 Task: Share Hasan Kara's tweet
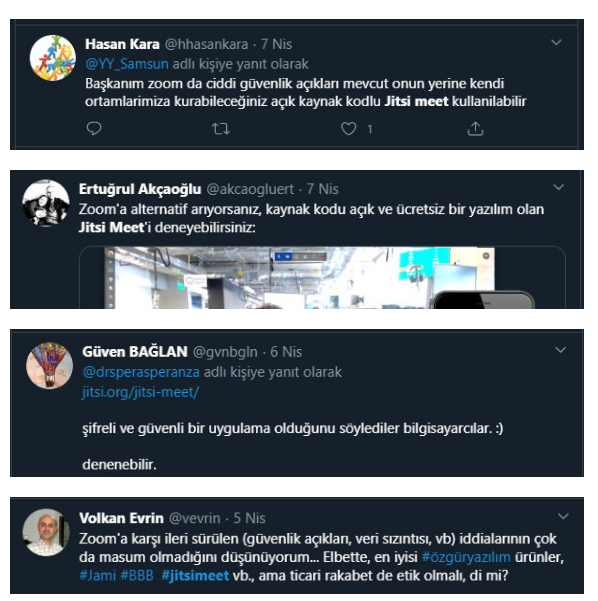pos(475,129)
